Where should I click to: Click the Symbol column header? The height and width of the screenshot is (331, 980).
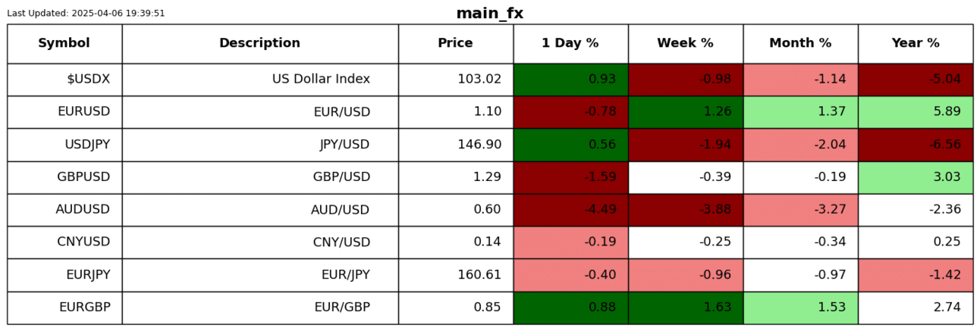tap(64, 43)
